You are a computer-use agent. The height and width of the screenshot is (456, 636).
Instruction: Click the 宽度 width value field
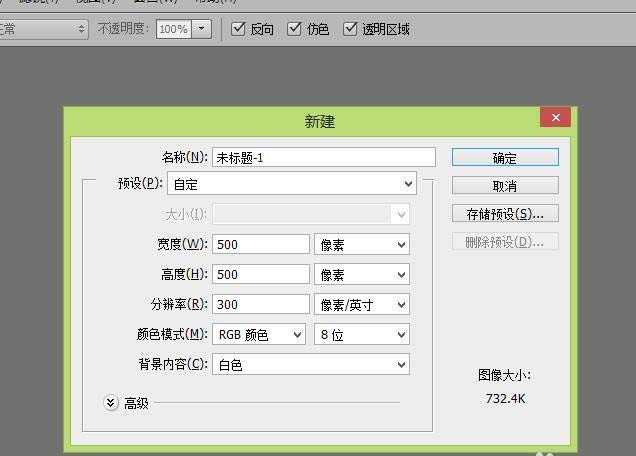pyautogui.click(x=260, y=244)
